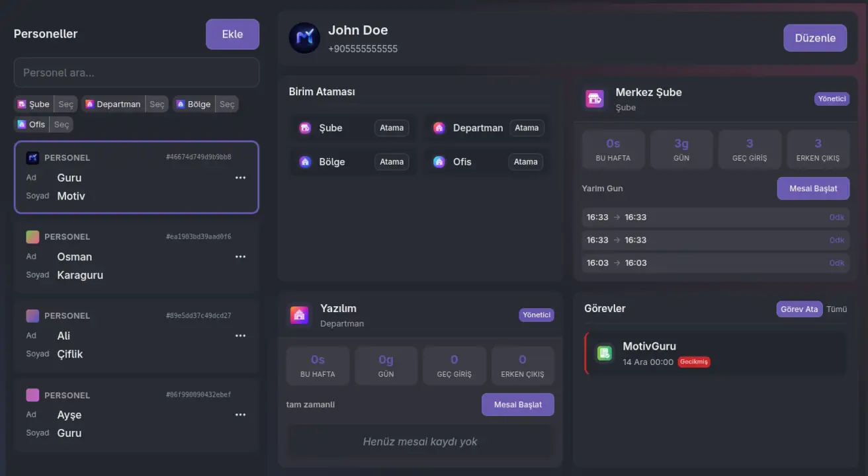
Task: Open the Seç dropdown next to Departman
Action: tap(156, 104)
